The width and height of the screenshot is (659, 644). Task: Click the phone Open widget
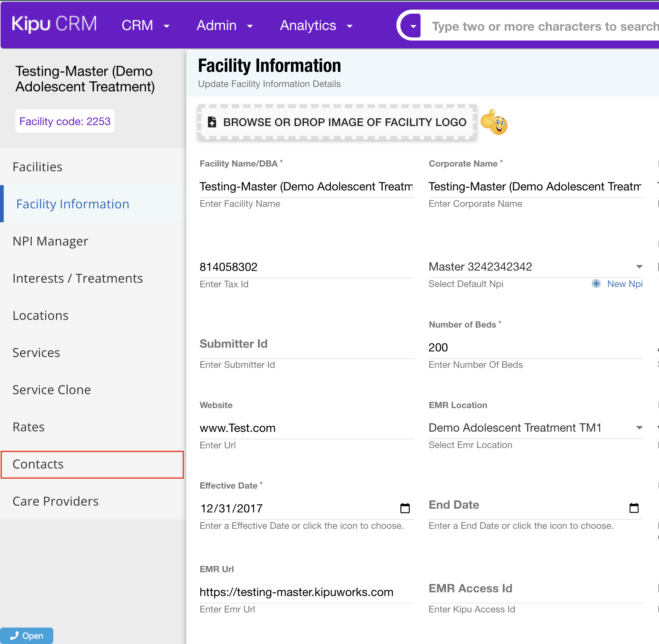click(27, 636)
